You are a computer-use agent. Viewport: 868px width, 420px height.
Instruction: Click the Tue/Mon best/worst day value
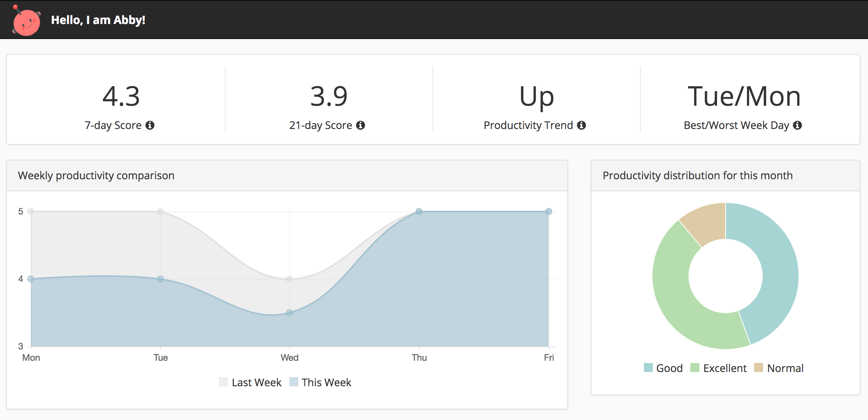(x=744, y=96)
